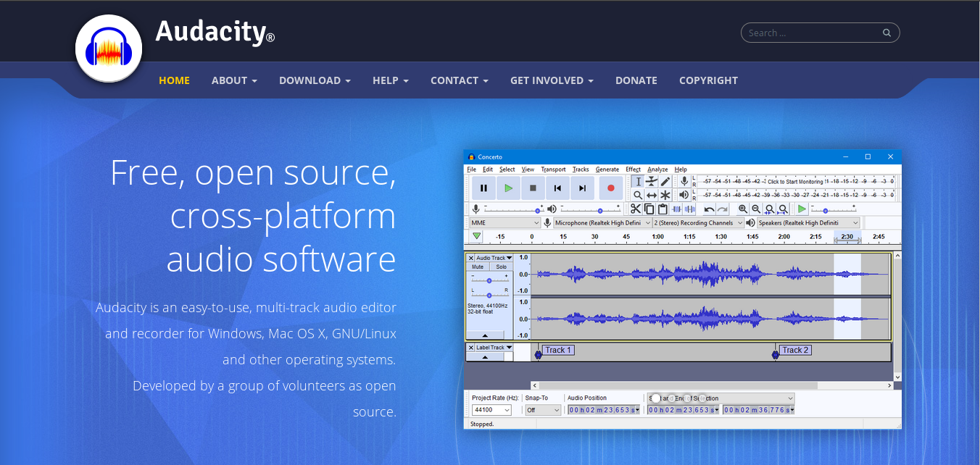980x465 pixels.
Task: Open the ABOUT dropdown menu
Action: pos(234,80)
